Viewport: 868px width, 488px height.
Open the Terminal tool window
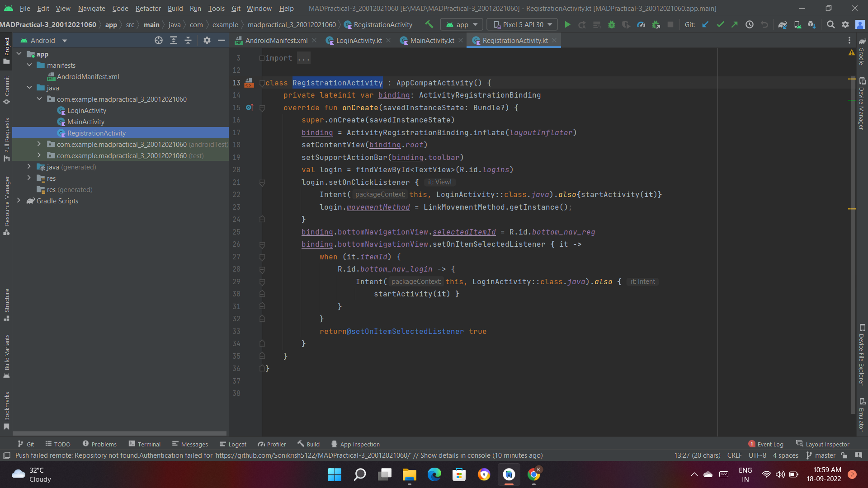145,444
